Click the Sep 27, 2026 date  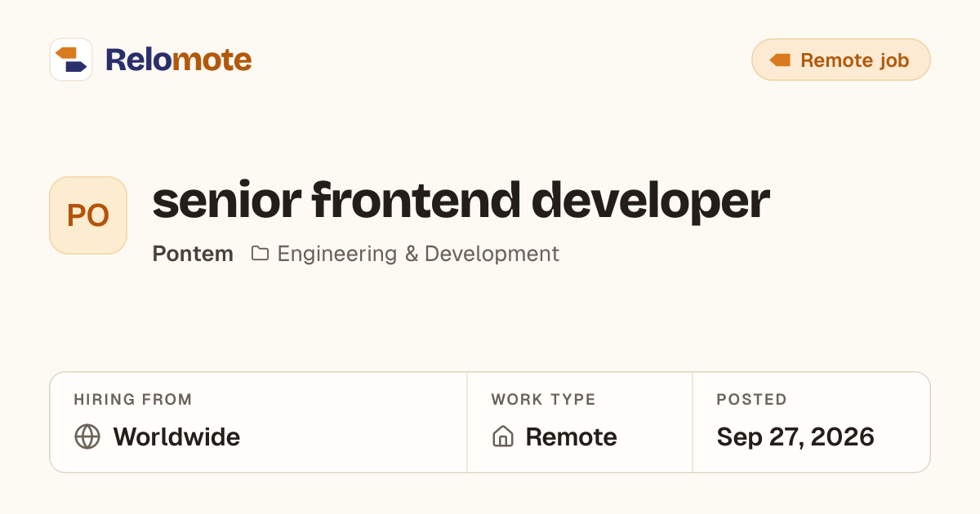click(x=795, y=436)
